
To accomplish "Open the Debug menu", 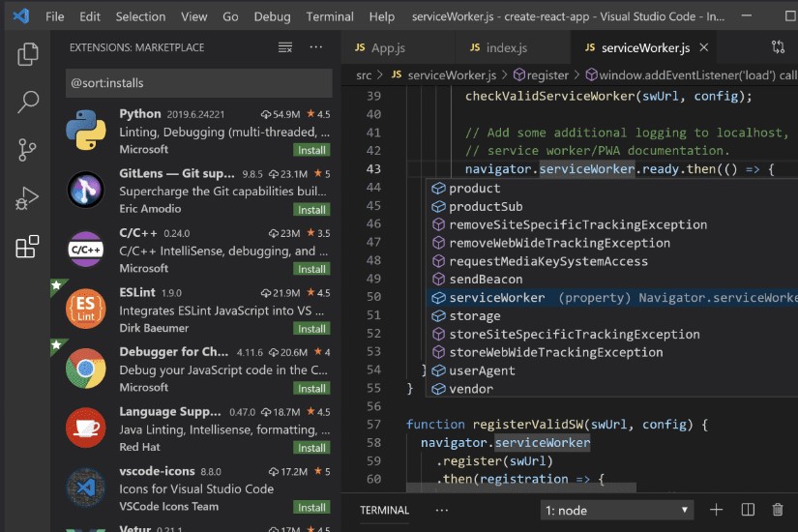I will (x=272, y=16).
